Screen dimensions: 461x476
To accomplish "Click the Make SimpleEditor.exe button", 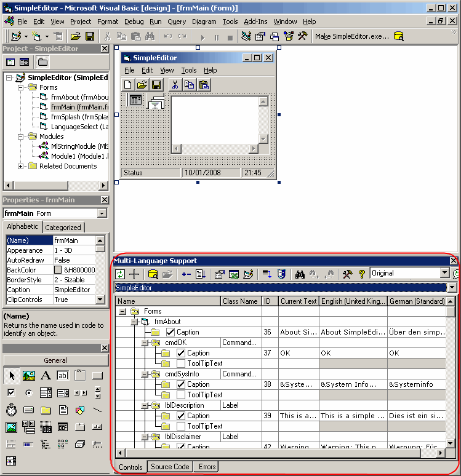I will 351,36.
